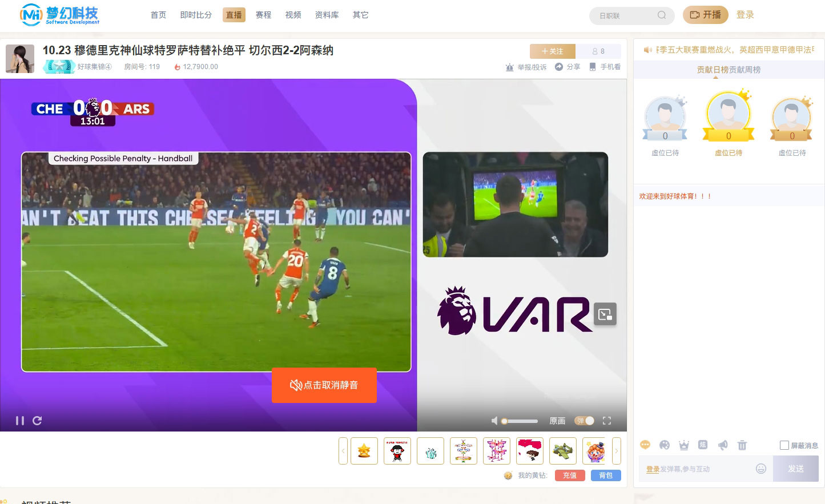Switch to 贡献周榜 weekly ranking tab
Image resolution: width=825 pixels, height=504 pixels.
(x=744, y=70)
